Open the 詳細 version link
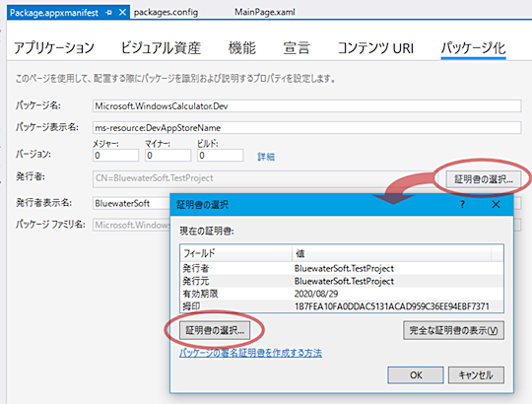The image size is (532, 404). point(266,157)
